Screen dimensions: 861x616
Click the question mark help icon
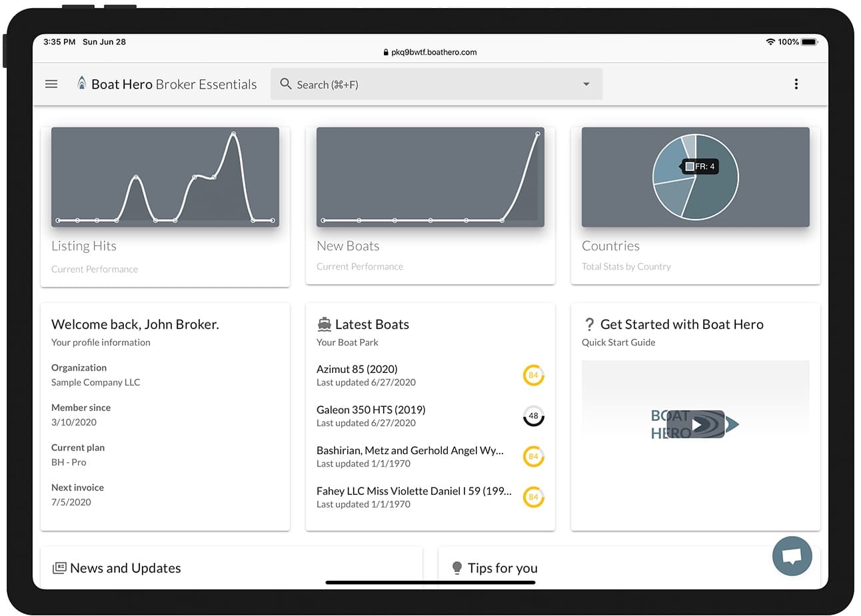tap(589, 324)
